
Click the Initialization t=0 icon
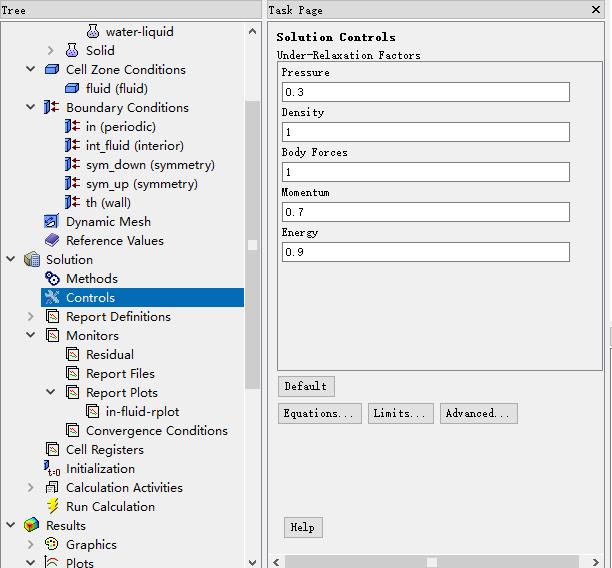point(52,468)
